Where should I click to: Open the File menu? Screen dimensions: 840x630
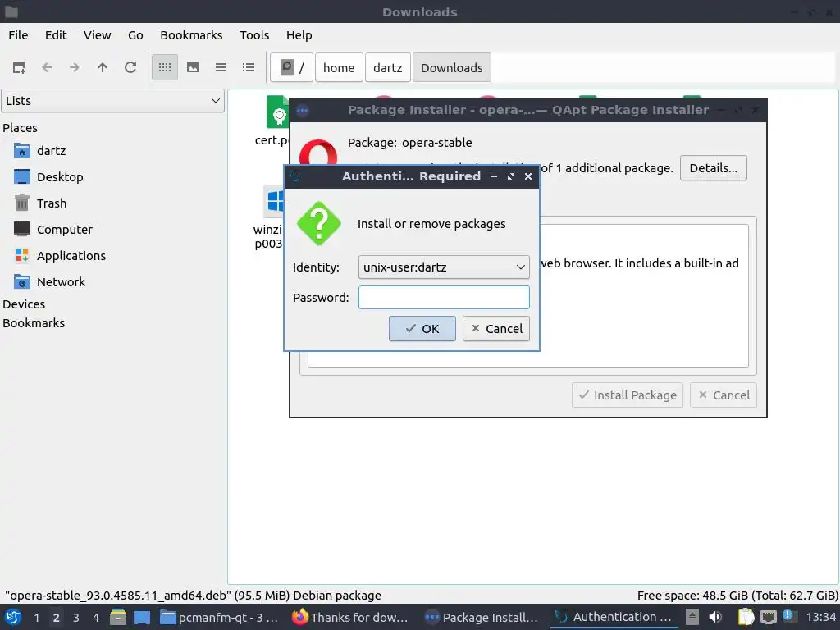pyautogui.click(x=18, y=34)
